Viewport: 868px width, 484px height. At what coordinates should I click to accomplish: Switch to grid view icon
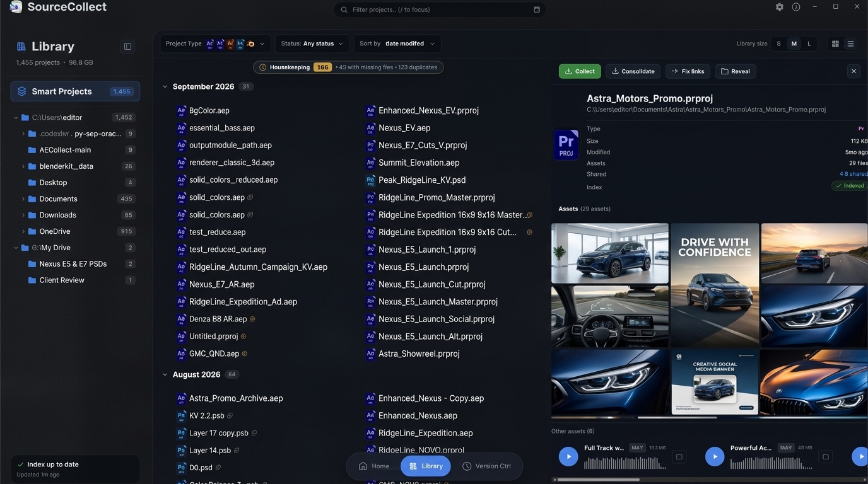835,44
